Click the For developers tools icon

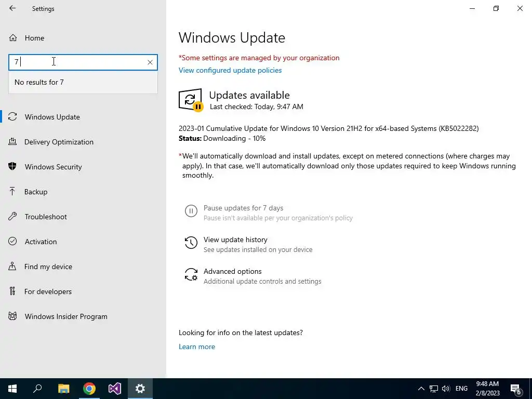12,291
